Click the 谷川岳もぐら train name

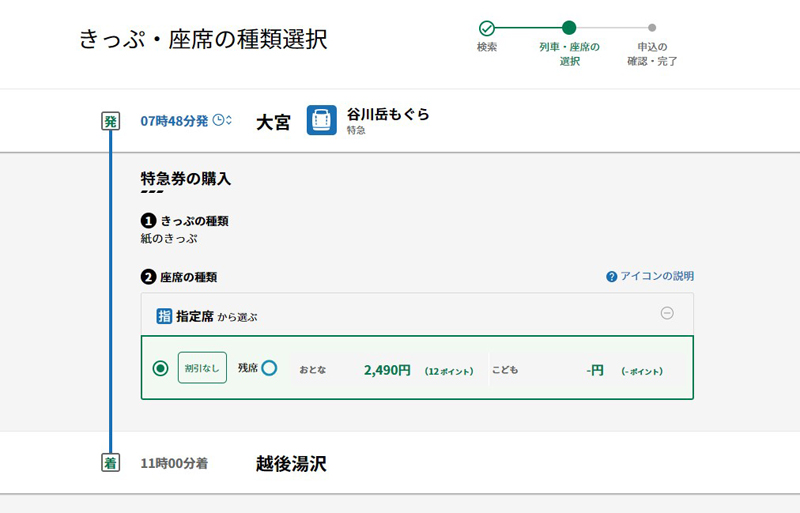[x=388, y=114]
